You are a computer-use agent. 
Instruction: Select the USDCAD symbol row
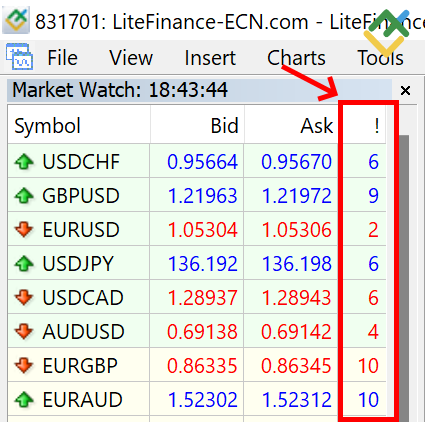[x=197, y=297]
